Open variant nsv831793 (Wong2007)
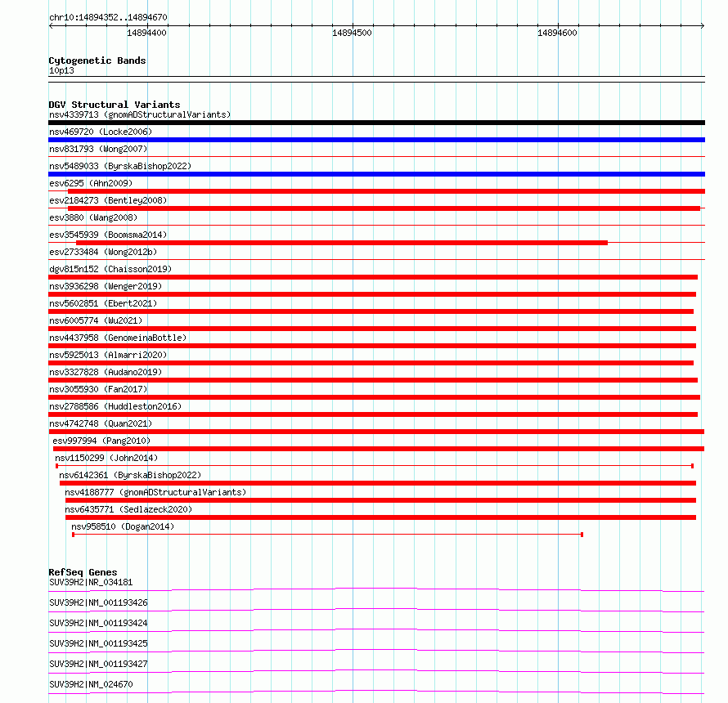This screenshot has width=728, height=703. coord(98,149)
